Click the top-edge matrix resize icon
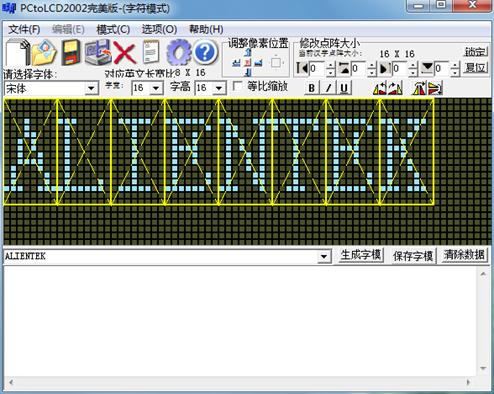 click(344, 68)
